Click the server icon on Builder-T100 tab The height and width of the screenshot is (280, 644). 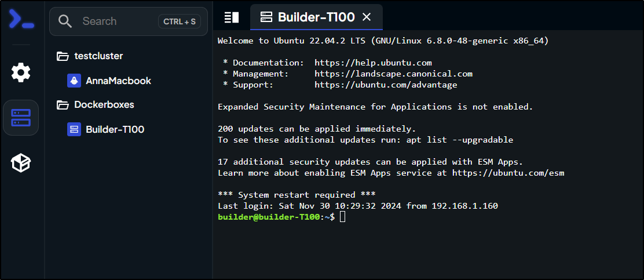pyautogui.click(x=266, y=17)
